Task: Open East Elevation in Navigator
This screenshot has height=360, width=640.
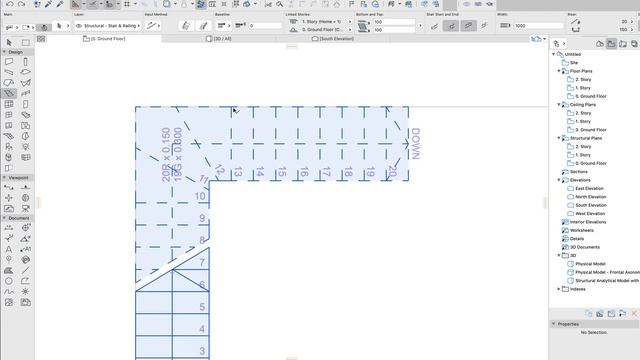Action: click(x=589, y=189)
